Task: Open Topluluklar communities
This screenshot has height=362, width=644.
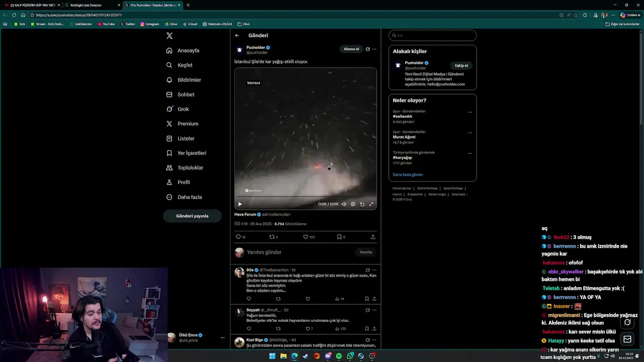Action: point(185,167)
